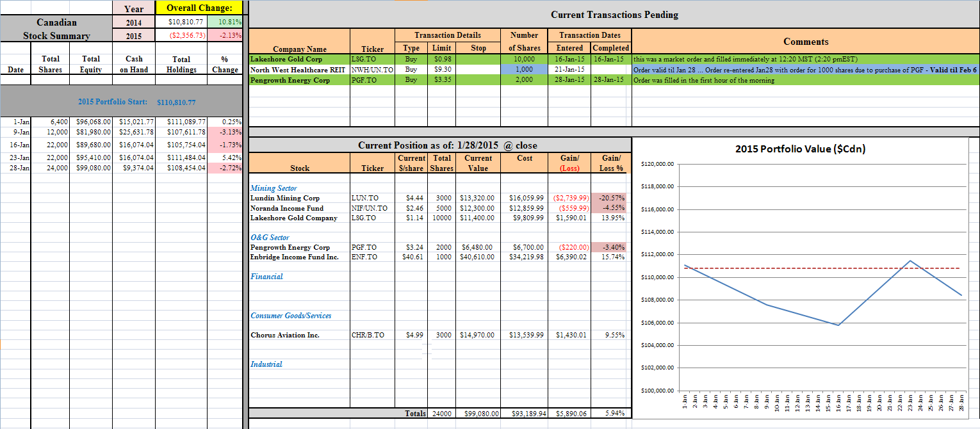980x429 pixels.
Task: Select the 'Consumer Goods/Services' label
Action: pyautogui.click(x=291, y=316)
